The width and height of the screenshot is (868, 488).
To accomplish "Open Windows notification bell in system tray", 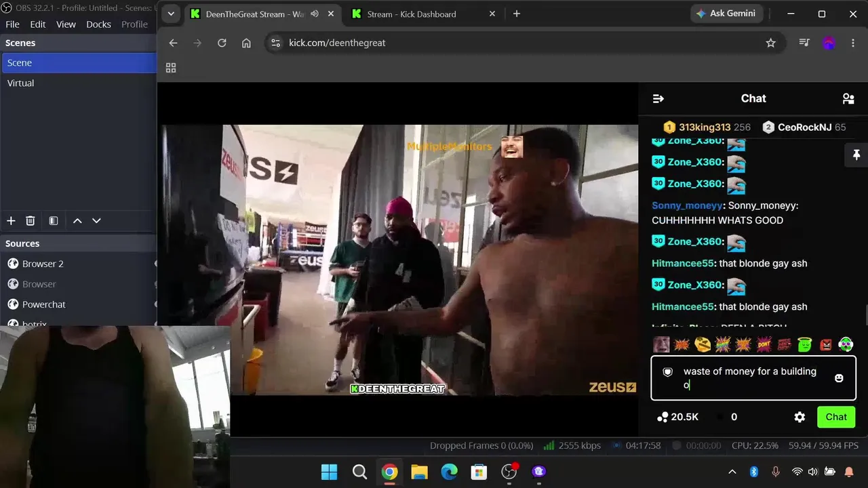I will pos(848,472).
